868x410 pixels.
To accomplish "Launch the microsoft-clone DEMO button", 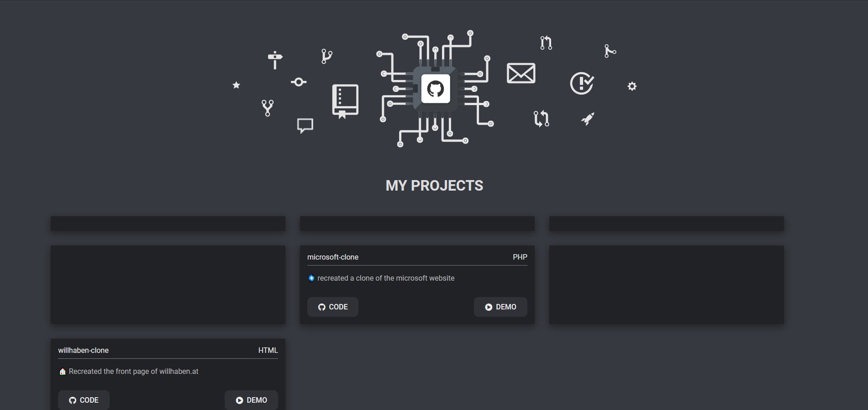I will pos(500,307).
